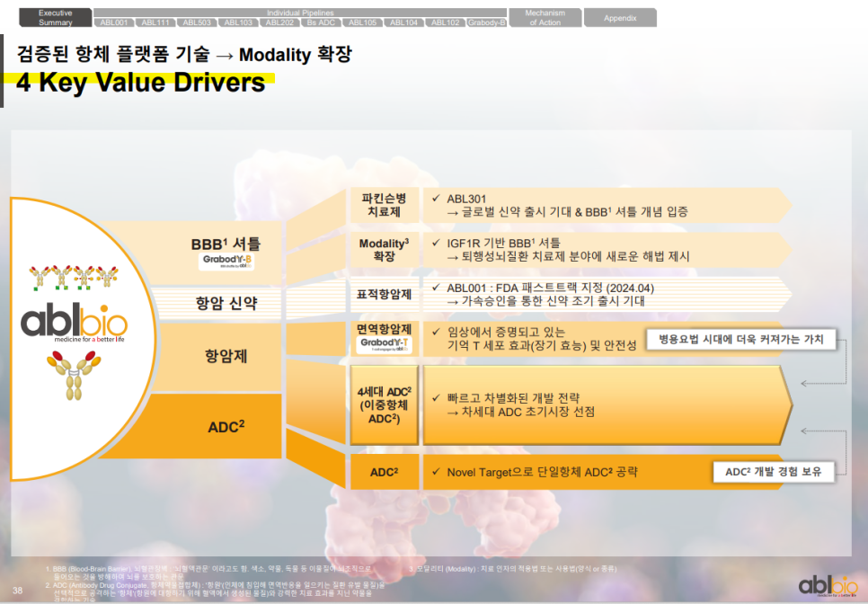Click the checkmark beside ABL001 : FDA 패스트트랙
Viewport: 868px width, 604px height.
point(436,288)
